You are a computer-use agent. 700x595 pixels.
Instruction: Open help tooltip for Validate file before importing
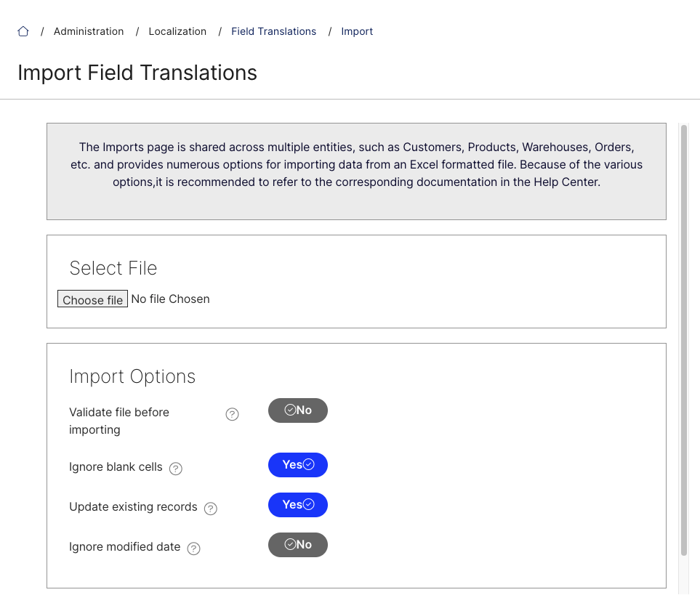pos(232,413)
